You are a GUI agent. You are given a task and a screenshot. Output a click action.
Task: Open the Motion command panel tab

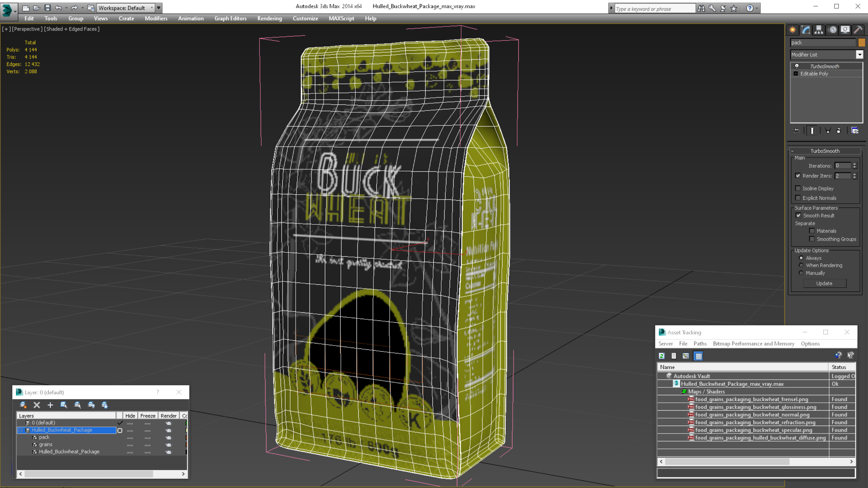[x=833, y=30]
